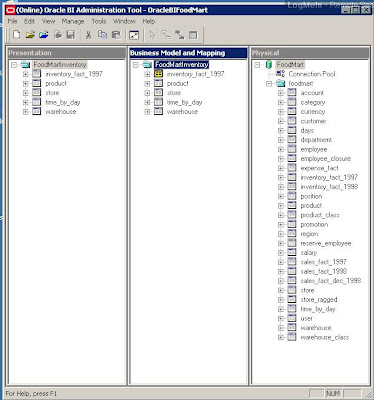Open the View menu
Viewport: 374px width, 400px height.
coord(48,21)
